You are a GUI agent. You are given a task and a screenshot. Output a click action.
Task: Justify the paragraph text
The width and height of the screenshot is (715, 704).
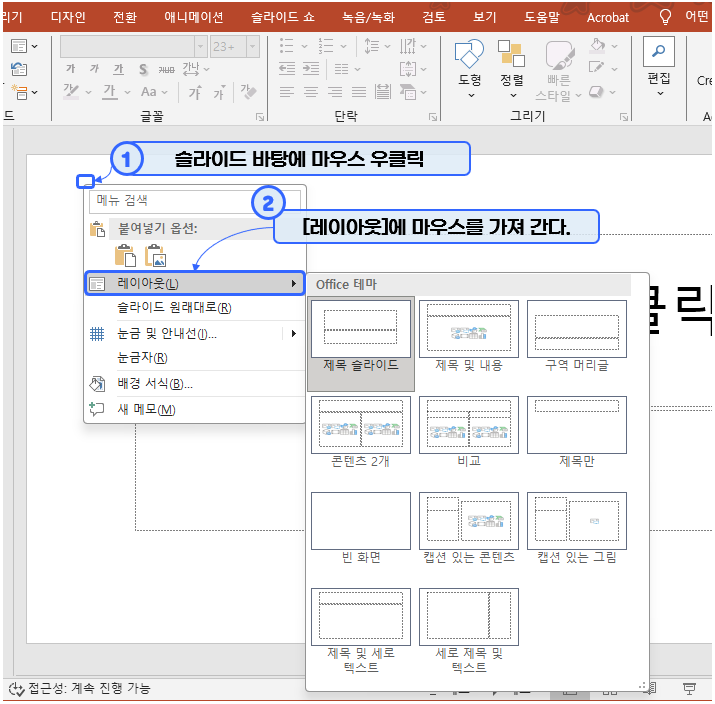click(x=359, y=92)
